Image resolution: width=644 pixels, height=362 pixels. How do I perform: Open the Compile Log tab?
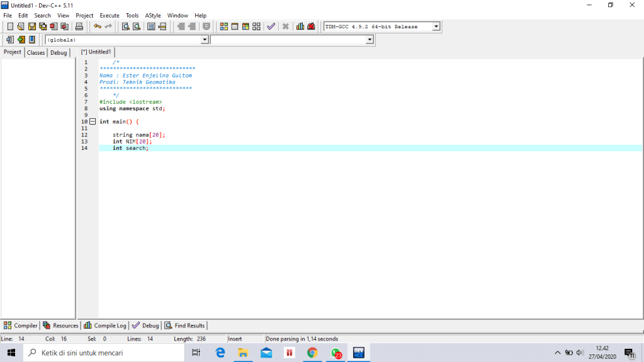point(105,325)
